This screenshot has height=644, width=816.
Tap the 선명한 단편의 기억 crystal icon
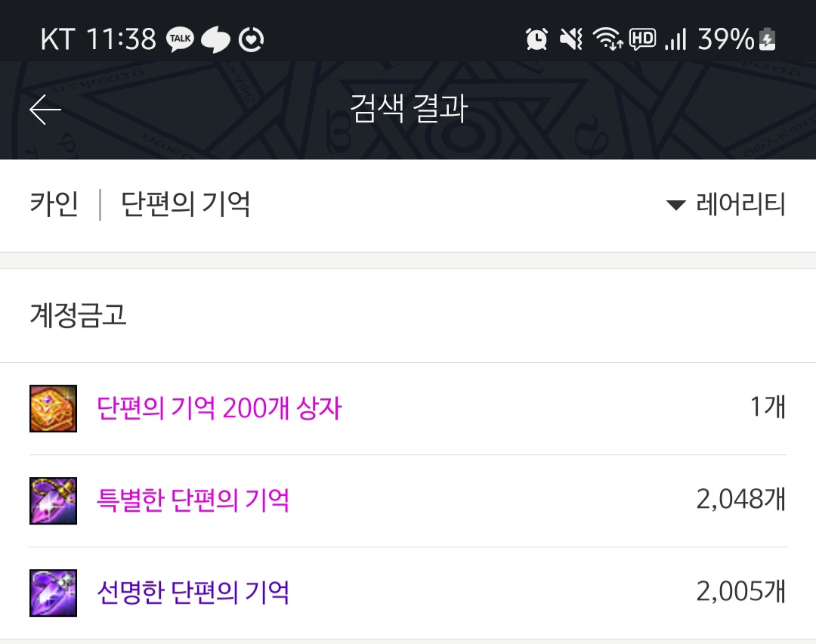point(53,593)
